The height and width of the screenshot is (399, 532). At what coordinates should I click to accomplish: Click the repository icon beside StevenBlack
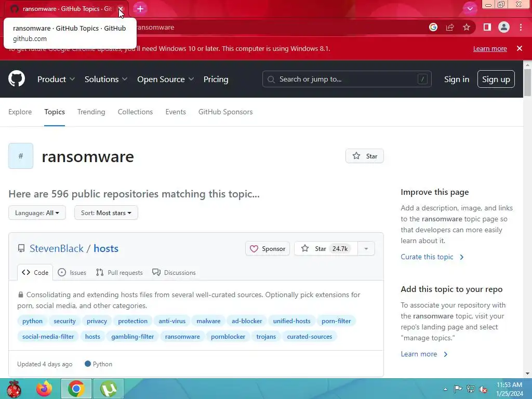21,249
